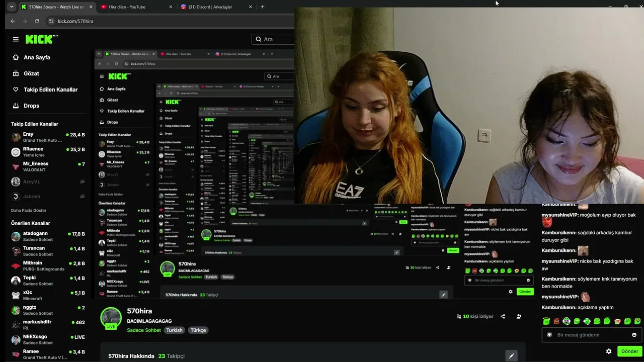Open NEEXcsgo's live channel
Screen dimensions: 644x362
click(48, 339)
